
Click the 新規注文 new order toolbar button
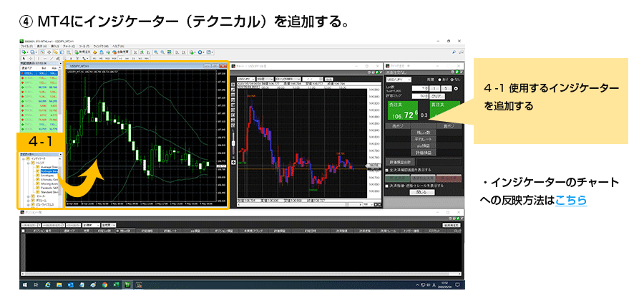point(84,52)
